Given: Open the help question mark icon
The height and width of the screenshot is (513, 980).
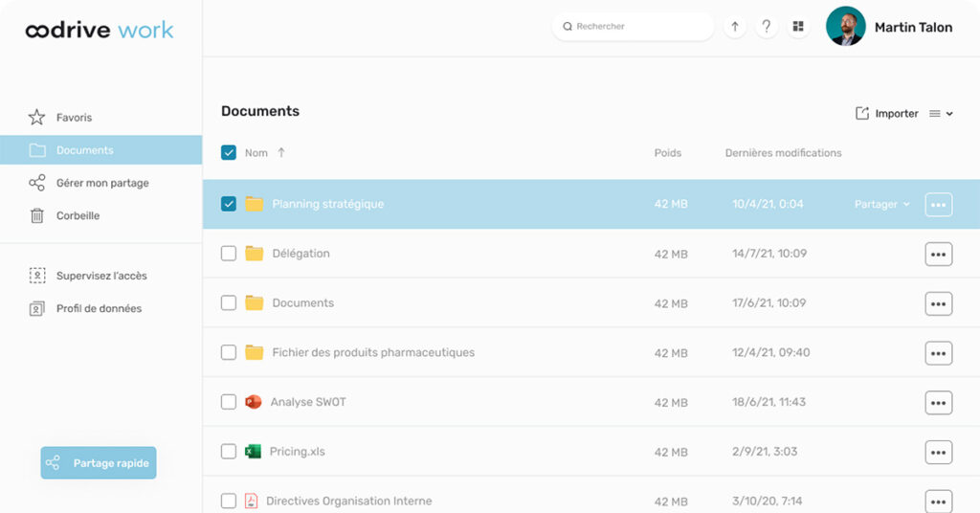Looking at the screenshot, I should 766,27.
